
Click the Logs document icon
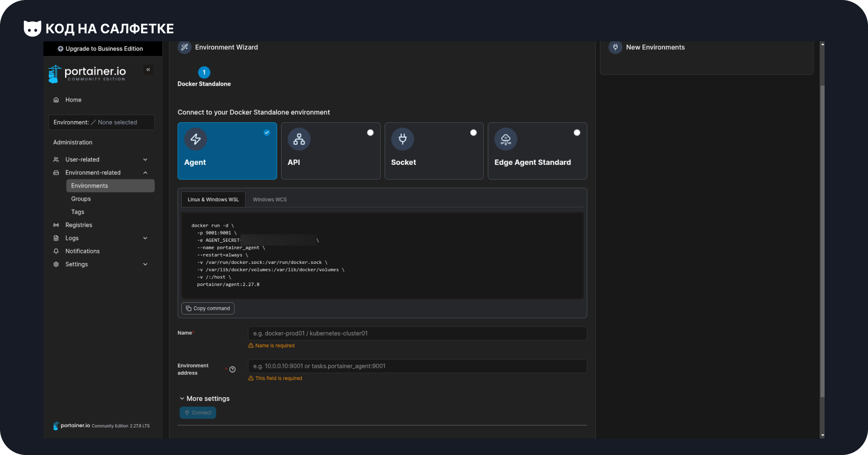56,238
